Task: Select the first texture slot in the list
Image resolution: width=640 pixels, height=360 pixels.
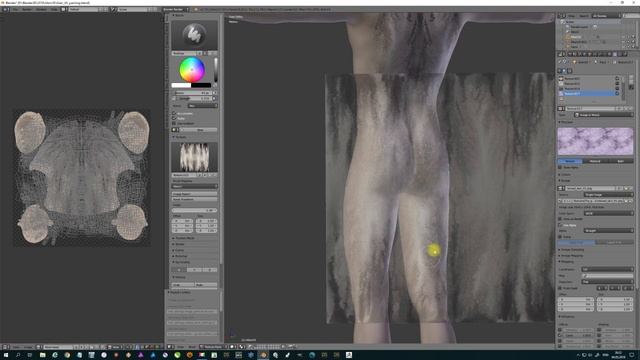Action: coord(586,78)
